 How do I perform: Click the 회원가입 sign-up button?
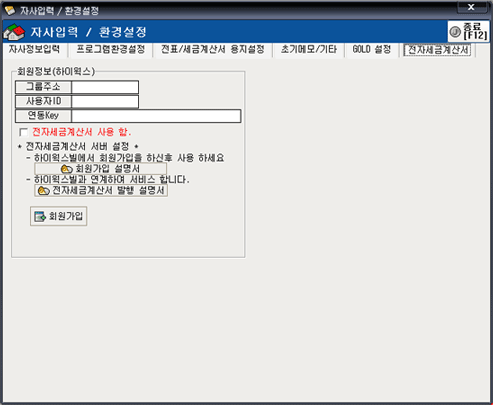coord(59,216)
